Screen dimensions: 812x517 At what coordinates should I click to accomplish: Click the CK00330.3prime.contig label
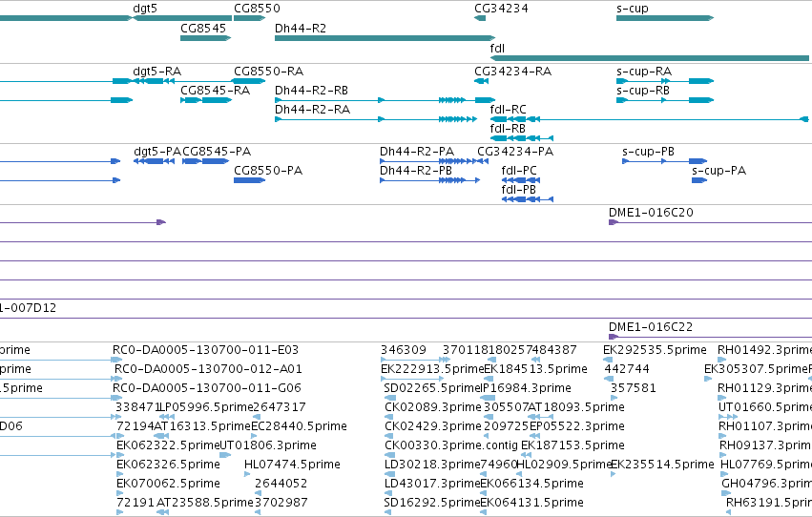point(451,445)
